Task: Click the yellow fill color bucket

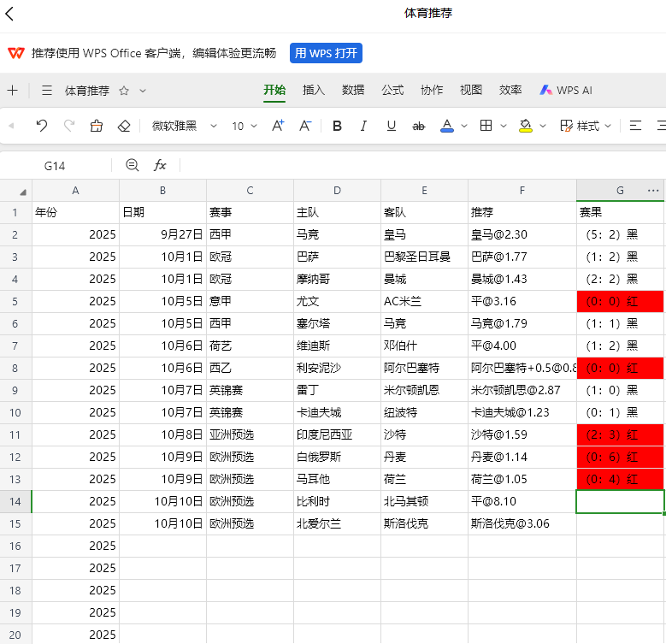Action: coord(525,126)
